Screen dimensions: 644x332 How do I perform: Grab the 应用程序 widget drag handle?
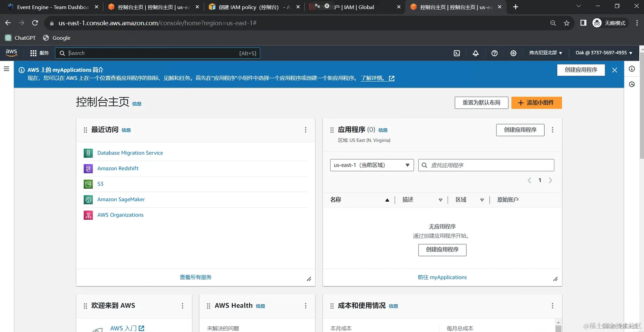pyautogui.click(x=332, y=130)
